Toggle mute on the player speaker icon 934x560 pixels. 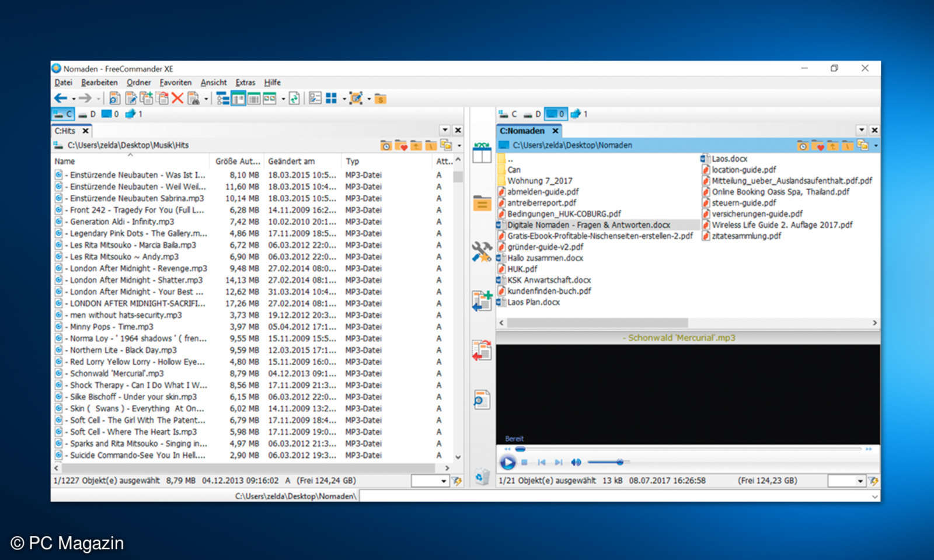pos(576,462)
